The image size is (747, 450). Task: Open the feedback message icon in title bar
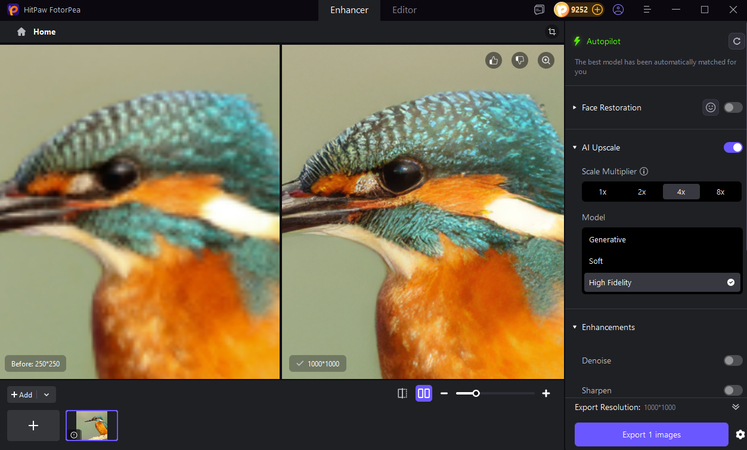[x=539, y=10]
